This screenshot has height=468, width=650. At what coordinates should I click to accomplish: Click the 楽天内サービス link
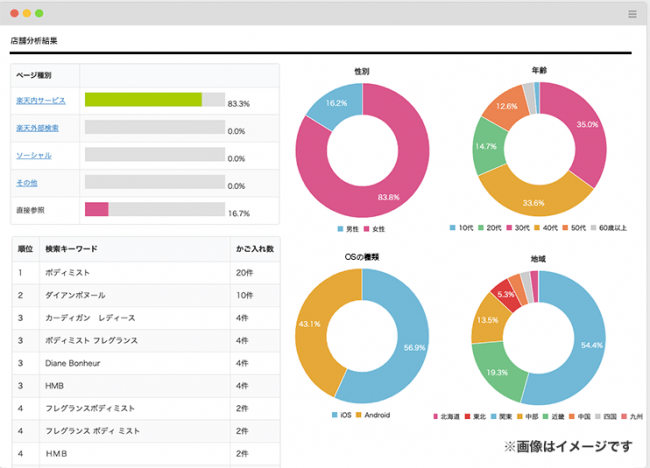41,101
